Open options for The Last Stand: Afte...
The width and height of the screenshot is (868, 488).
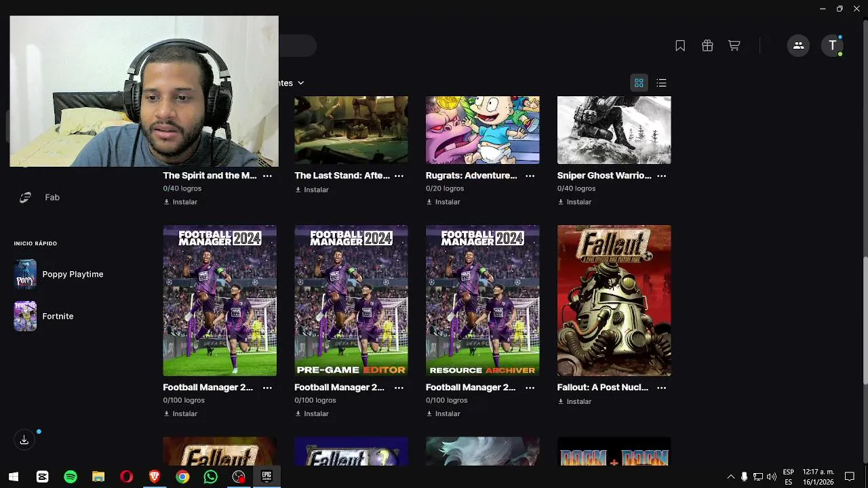[399, 176]
